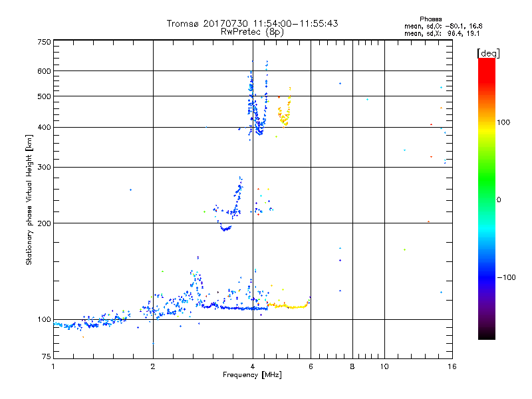Click the 'Stationary phase Virtual Height [km]' axis title
Viewport: 532px width, 399px height.
pyautogui.click(x=29, y=199)
